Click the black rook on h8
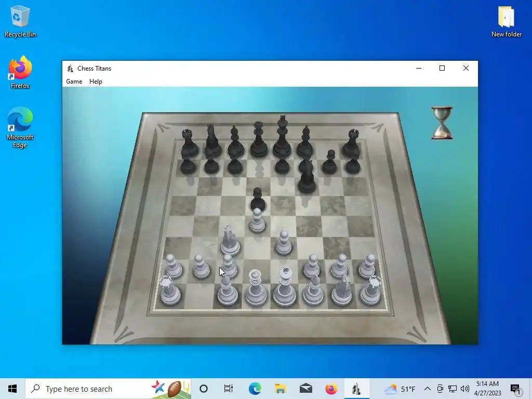 [352, 143]
